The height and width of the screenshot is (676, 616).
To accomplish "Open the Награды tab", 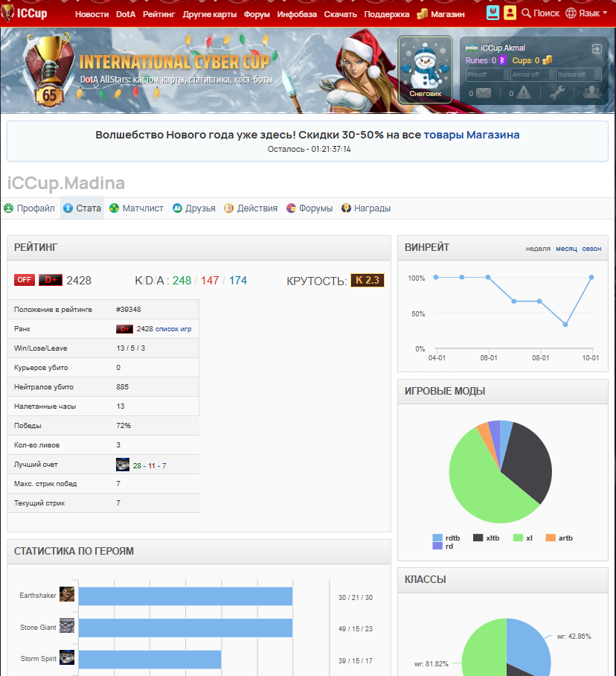I will pyautogui.click(x=366, y=208).
